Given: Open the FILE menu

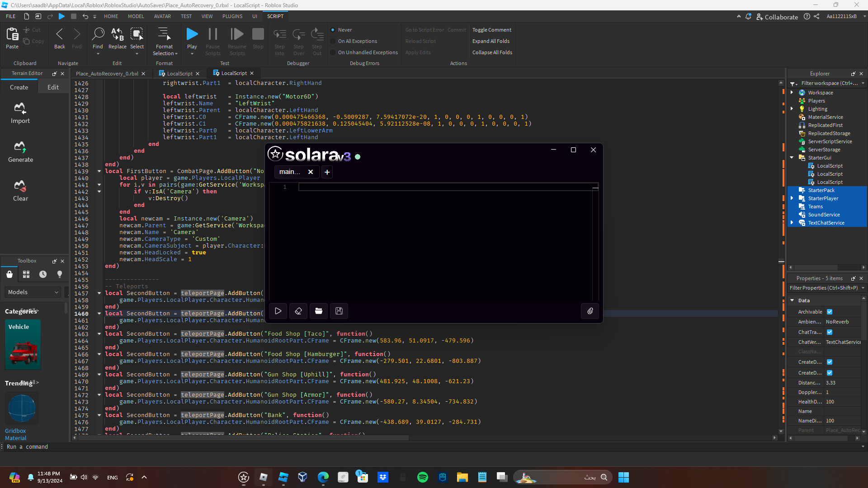Looking at the screenshot, I should (x=11, y=16).
